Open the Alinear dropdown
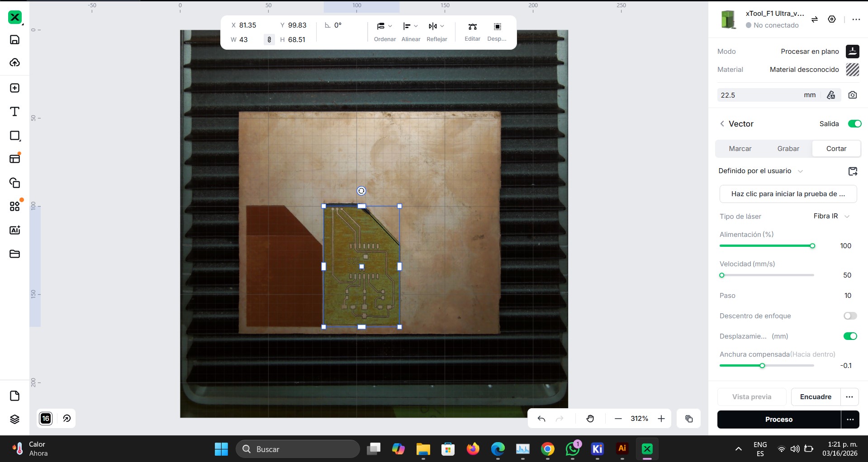 tap(411, 32)
